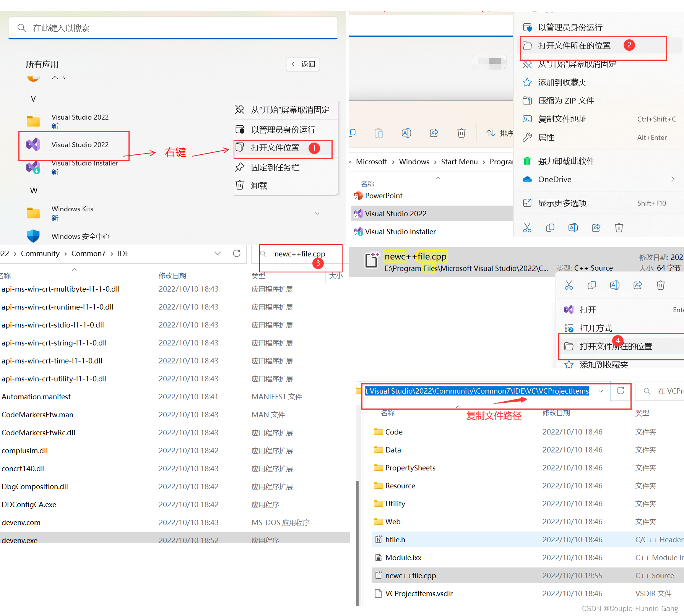Expand IDE address bar history dropdown
The width and height of the screenshot is (684, 616).
coord(218,253)
